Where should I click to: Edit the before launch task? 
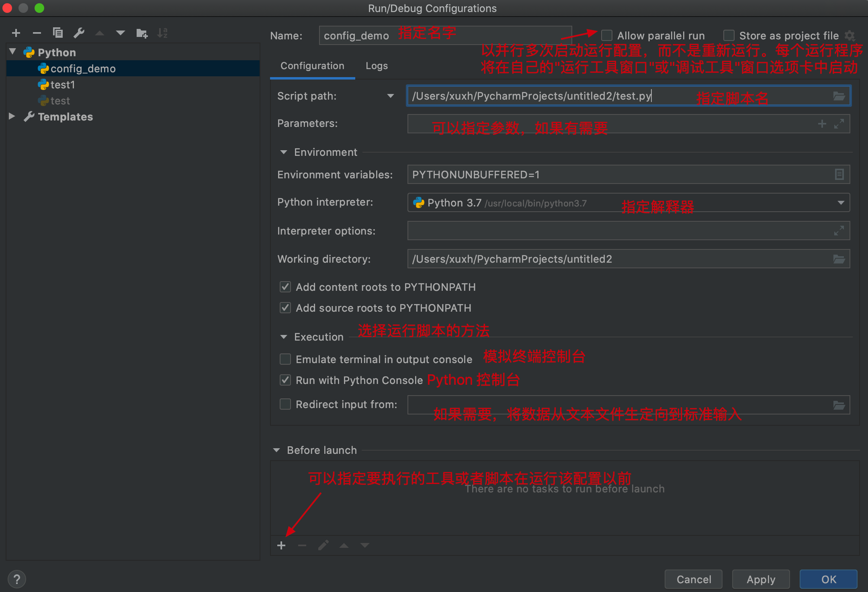point(323,545)
